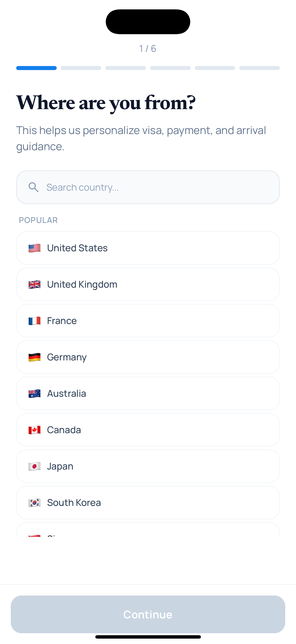The width and height of the screenshot is (296, 644).
Task: Click the search magnifier icon
Action: (34, 187)
